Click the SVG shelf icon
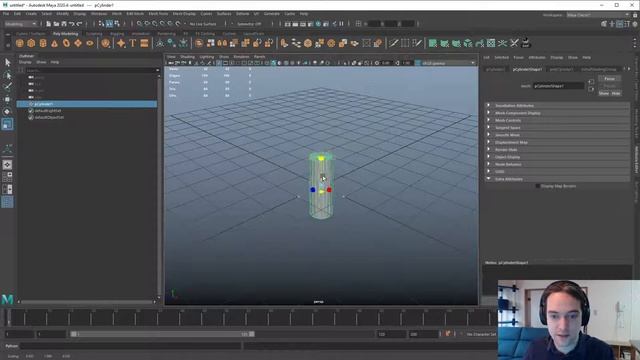 click(144, 43)
